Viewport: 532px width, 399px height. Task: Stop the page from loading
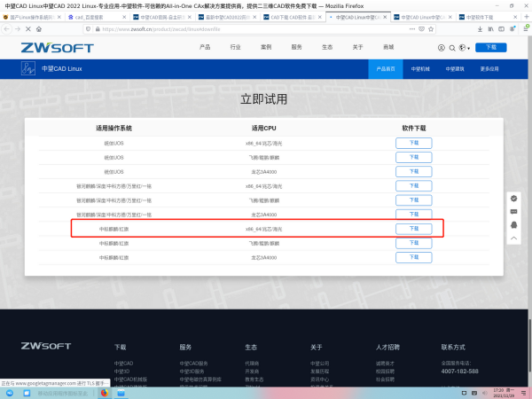[x=28, y=29]
